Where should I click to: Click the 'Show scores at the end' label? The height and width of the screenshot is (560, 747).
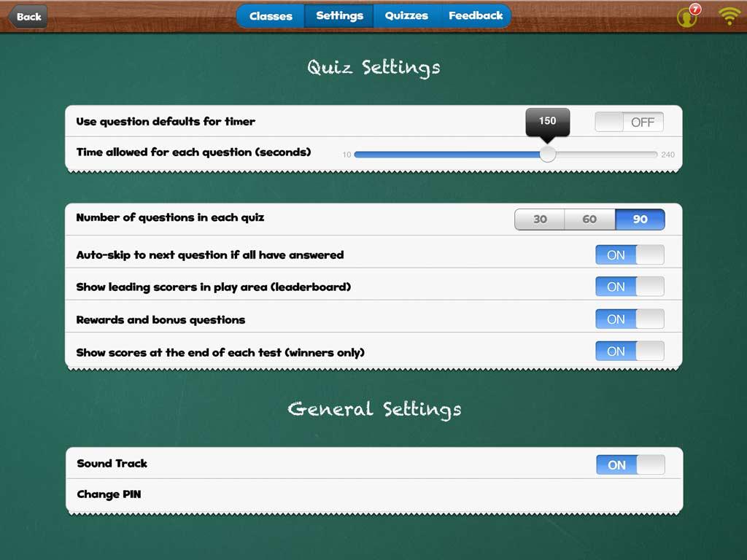point(220,353)
